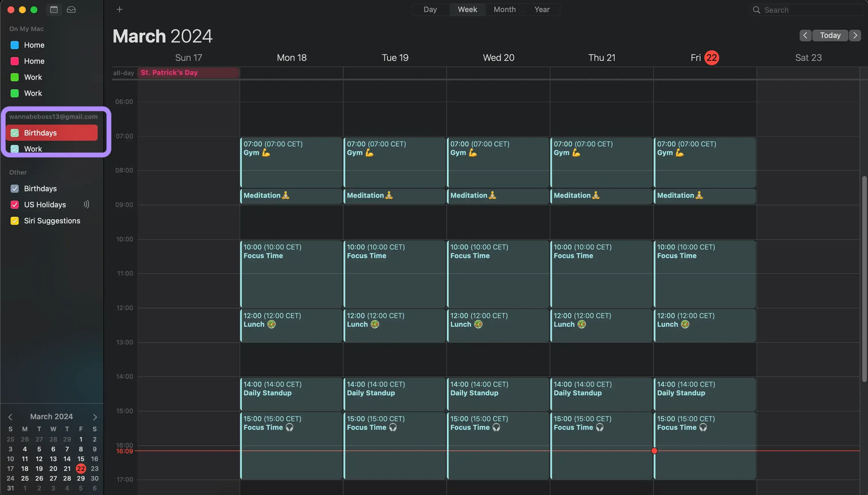
Task: Uncheck Birthdays under the wannabeboss13 account
Action: [x=14, y=133]
